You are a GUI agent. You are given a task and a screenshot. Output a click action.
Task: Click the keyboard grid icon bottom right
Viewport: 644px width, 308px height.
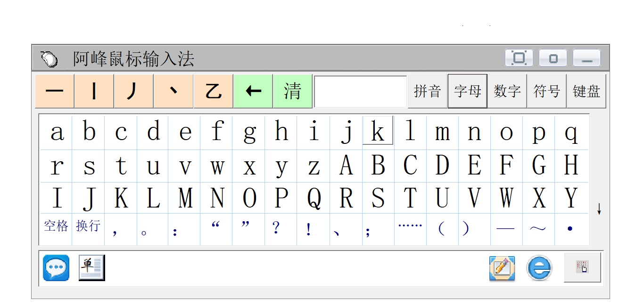(581, 268)
